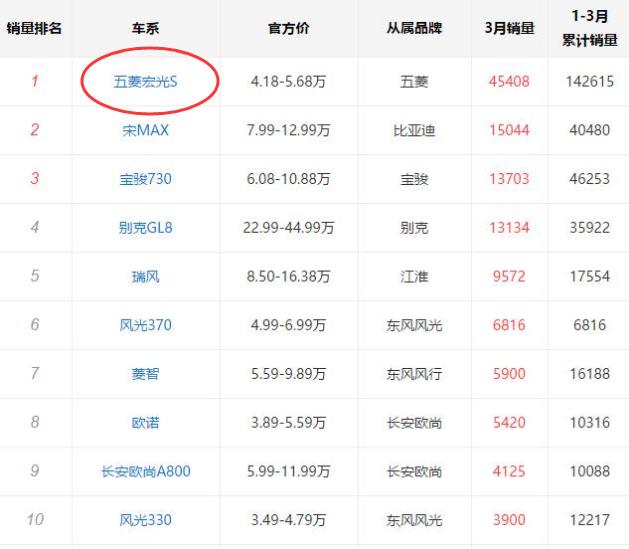This screenshot has height=549, width=629.
Task: Click March sales figure 45408
Action: [x=509, y=81]
